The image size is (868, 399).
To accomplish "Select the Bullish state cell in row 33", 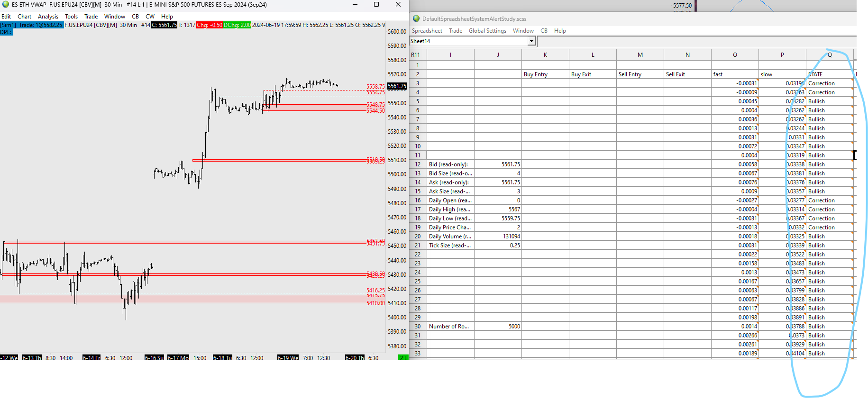I will [x=830, y=354].
